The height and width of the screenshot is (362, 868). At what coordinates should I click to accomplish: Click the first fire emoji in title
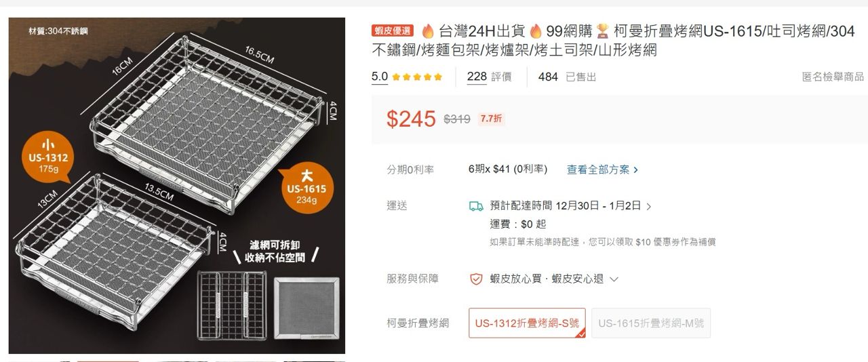coord(428,31)
